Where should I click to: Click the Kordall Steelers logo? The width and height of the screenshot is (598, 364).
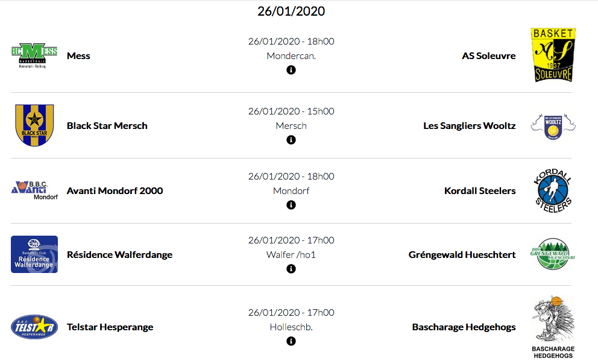coord(553,190)
